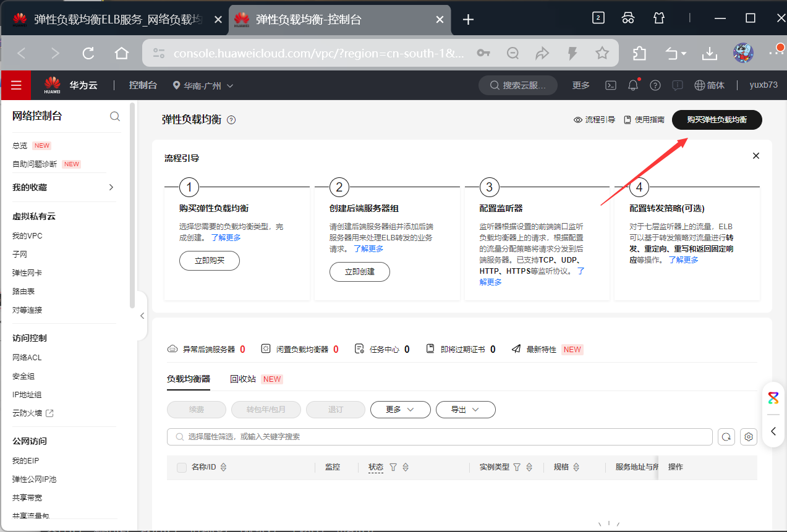Open the 华南-广州 region dropdown
Screen dimensions: 787x532
(203, 85)
